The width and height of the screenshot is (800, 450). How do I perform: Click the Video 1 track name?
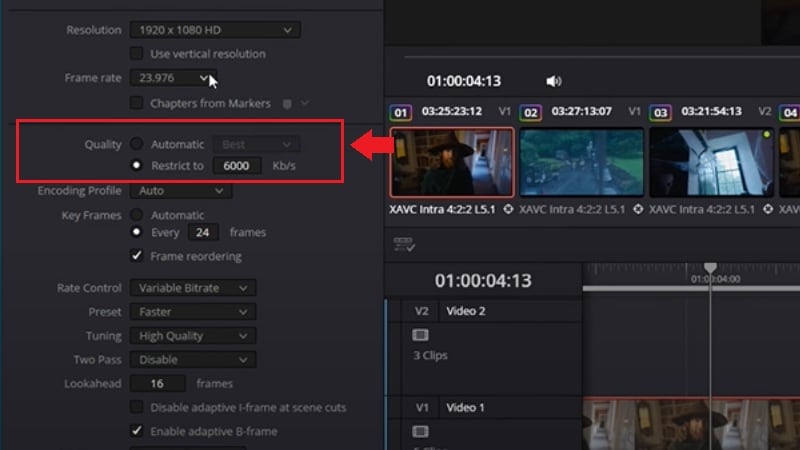(x=465, y=408)
